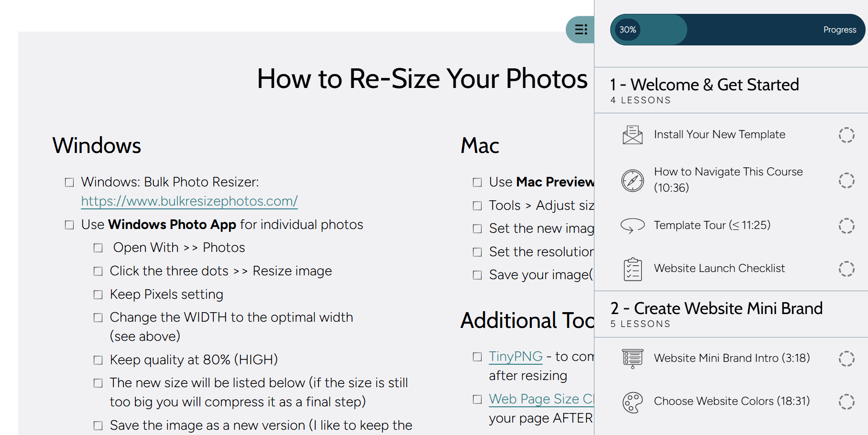Click the speech bubble icon next to Template Tour
Image resolution: width=868 pixels, height=435 pixels.
632,225
